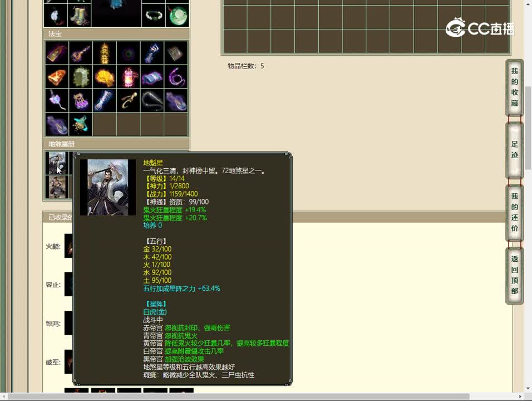The width and height of the screenshot is (532, 401).
Task: Click the pale blue downward forearm treasure
Action: (105, 100)
